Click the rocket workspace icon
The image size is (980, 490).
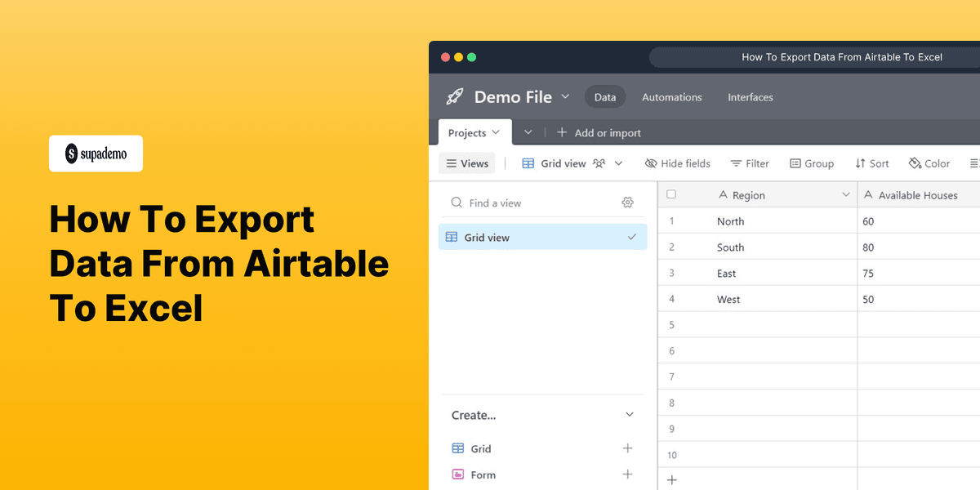tap(455, 96)
